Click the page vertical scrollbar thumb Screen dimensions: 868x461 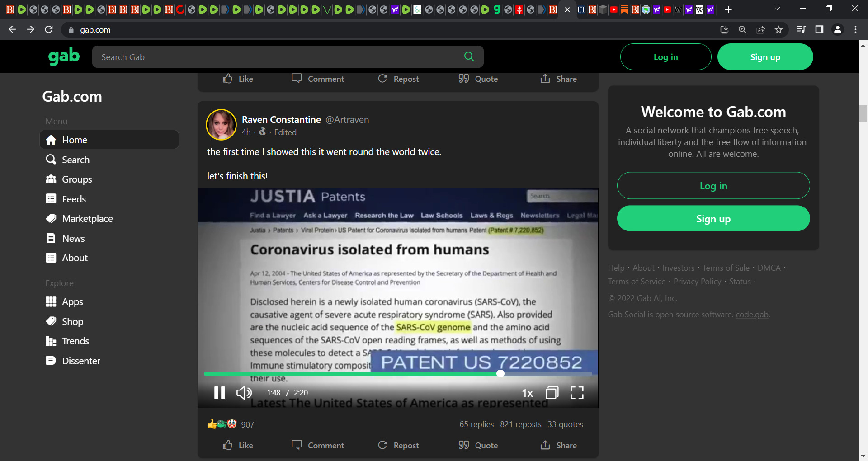coord(863,113)
